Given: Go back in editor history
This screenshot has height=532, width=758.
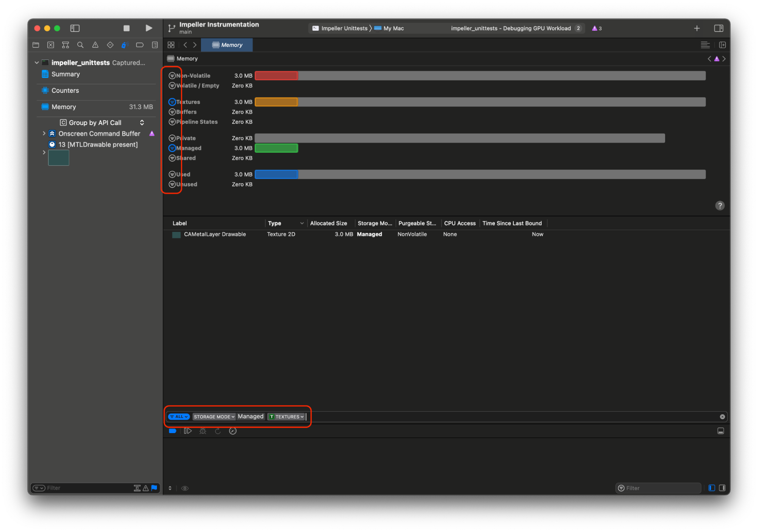Looking at the screenshot, I should (185, 45).
